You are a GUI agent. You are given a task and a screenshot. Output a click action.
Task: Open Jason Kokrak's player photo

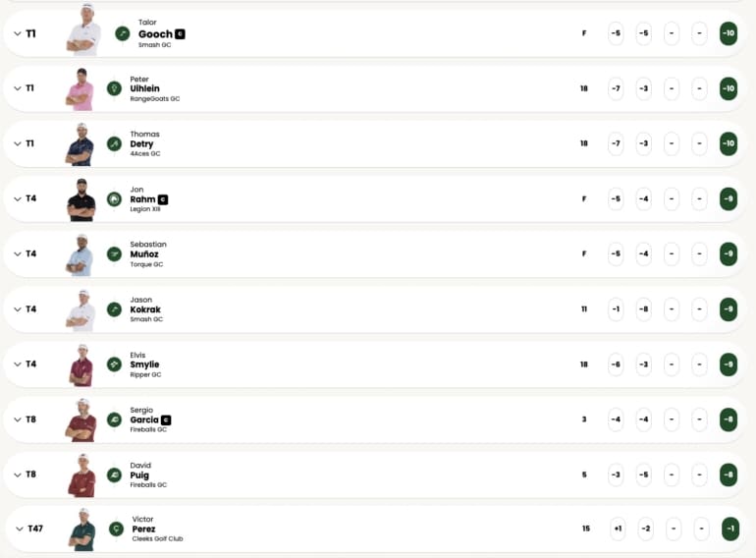(81, 308)
